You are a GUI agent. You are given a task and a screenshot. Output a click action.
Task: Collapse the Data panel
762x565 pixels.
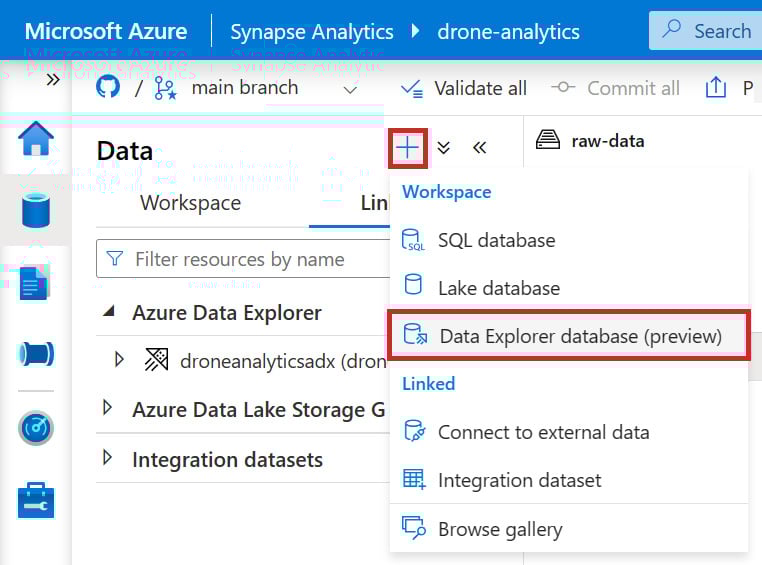480,147
